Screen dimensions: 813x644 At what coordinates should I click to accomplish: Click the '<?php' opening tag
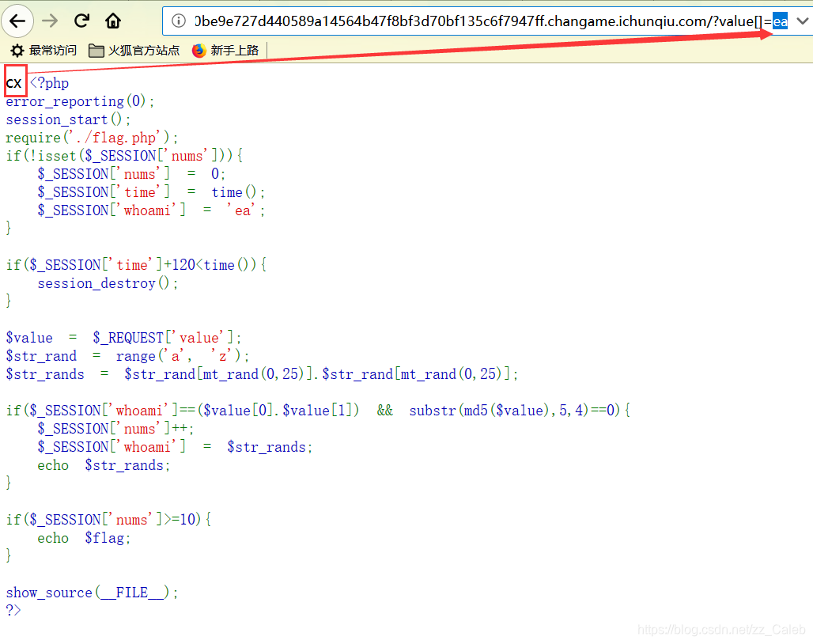(x=49, y=83)
